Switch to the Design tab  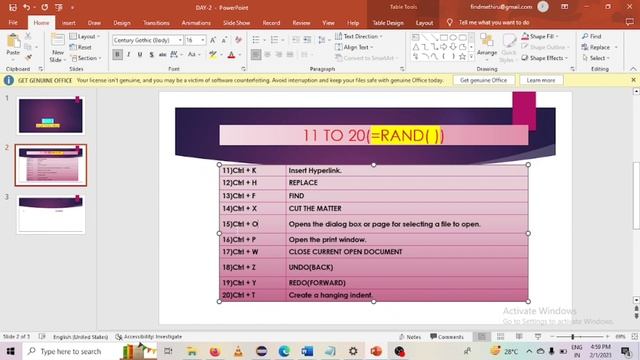pyautogui.click(x=122, y=23)
